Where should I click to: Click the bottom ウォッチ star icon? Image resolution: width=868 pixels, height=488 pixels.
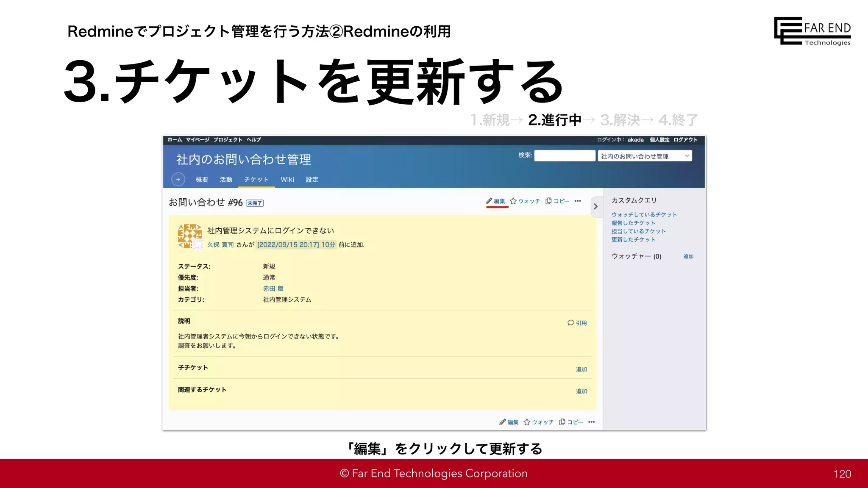coord(527,422)
